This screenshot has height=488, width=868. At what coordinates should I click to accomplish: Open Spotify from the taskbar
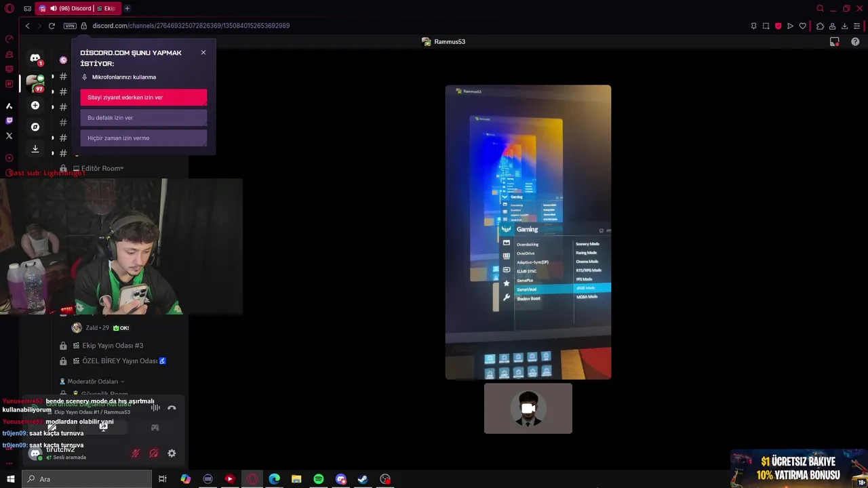click(x=319, y=479)
